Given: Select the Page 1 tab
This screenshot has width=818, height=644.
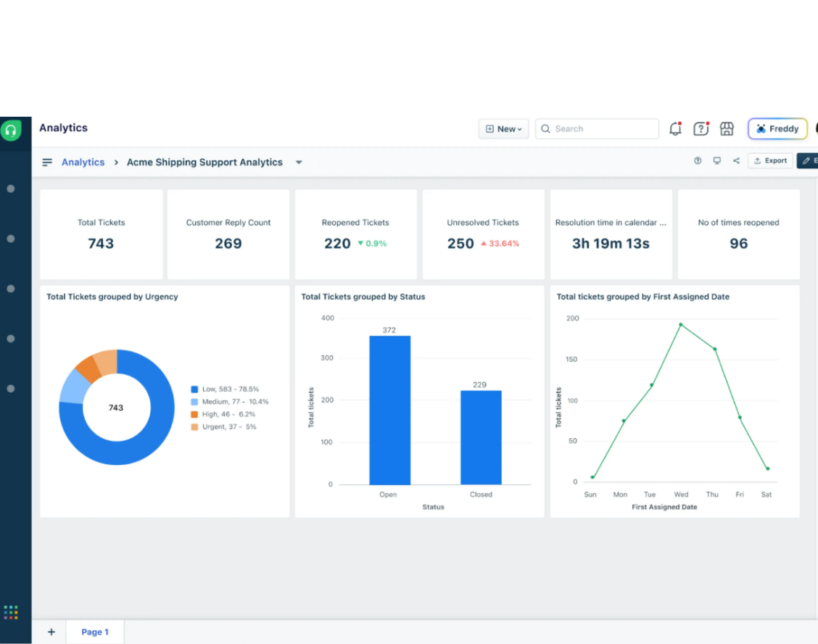Looking at the screenshot, I should pyautogui.click(x=95, y=632).
